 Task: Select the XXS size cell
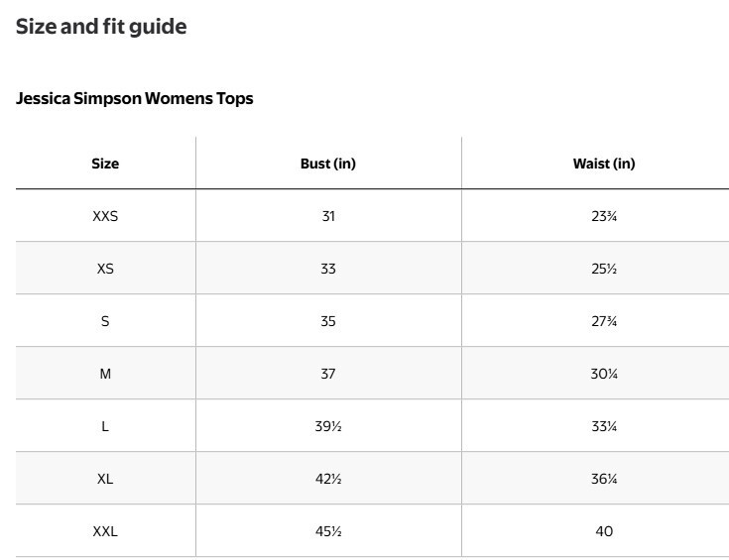(105, 216)
